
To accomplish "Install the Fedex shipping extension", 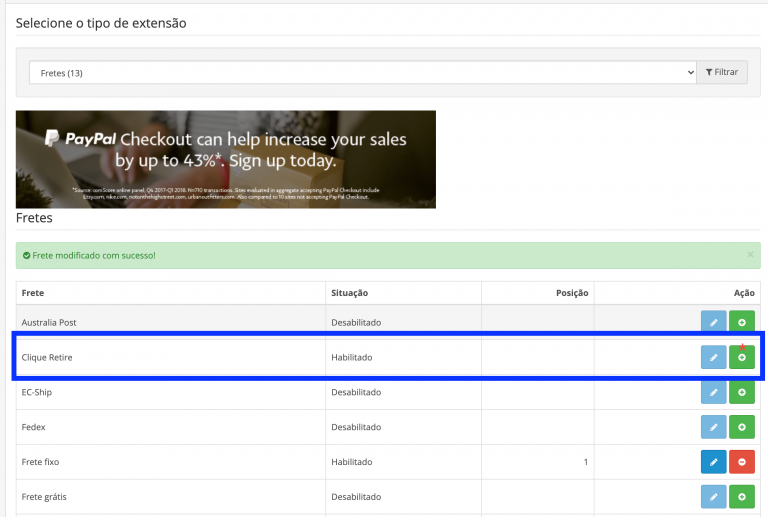I will 741,427.
